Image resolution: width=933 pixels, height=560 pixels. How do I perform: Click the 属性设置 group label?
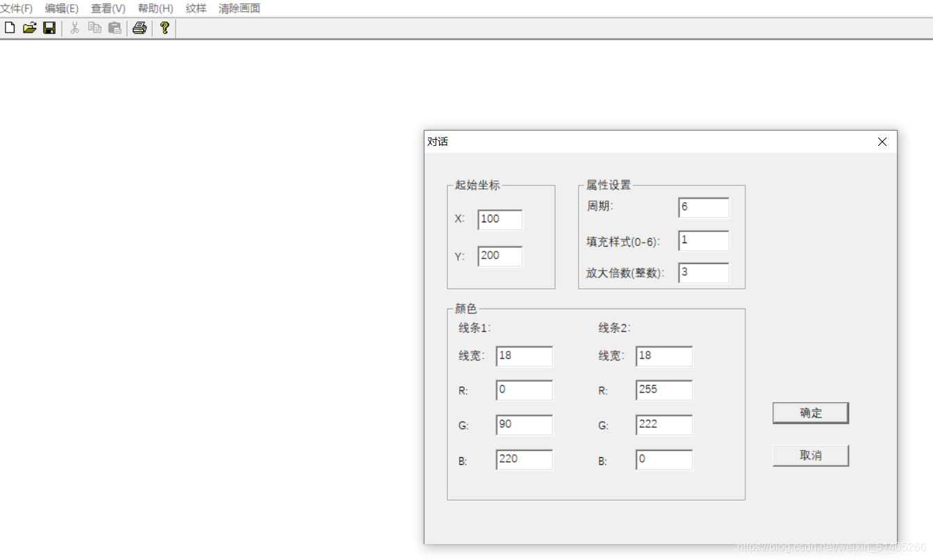point(609,186)
